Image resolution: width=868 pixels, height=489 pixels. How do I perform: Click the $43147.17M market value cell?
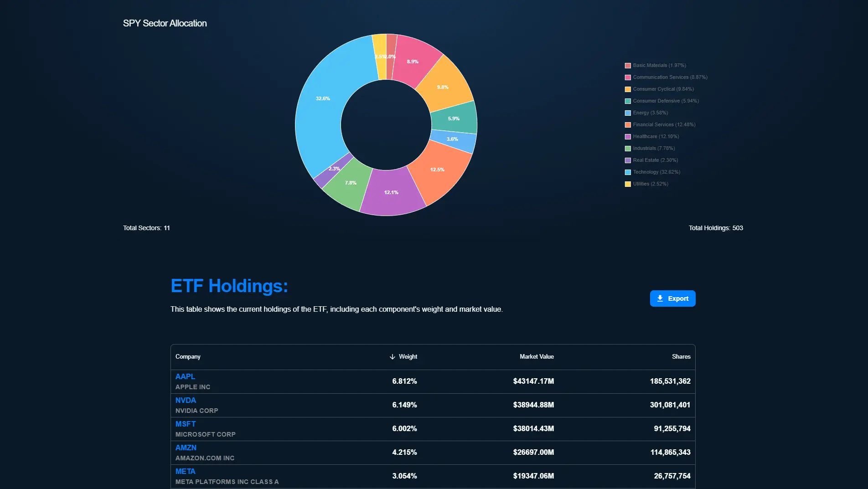[x=533, y=381]
